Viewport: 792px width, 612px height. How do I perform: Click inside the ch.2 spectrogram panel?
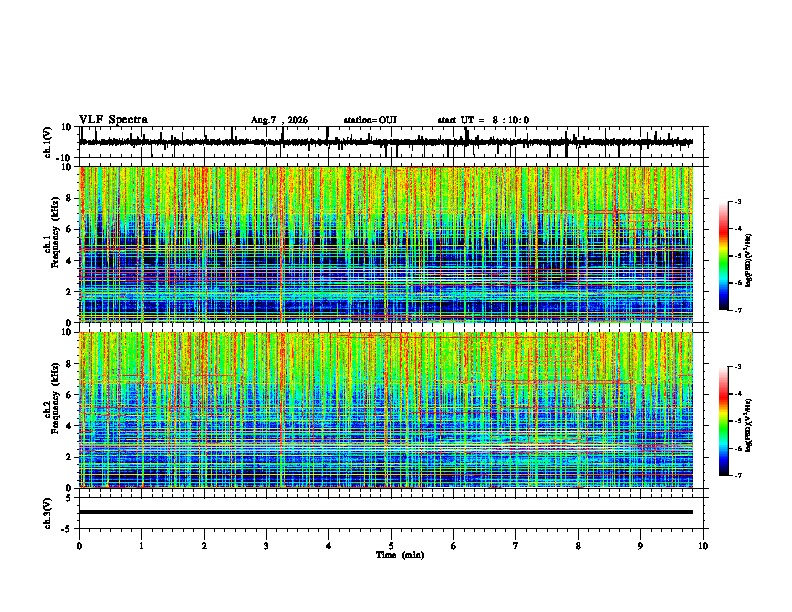click(x=386, y=410)
